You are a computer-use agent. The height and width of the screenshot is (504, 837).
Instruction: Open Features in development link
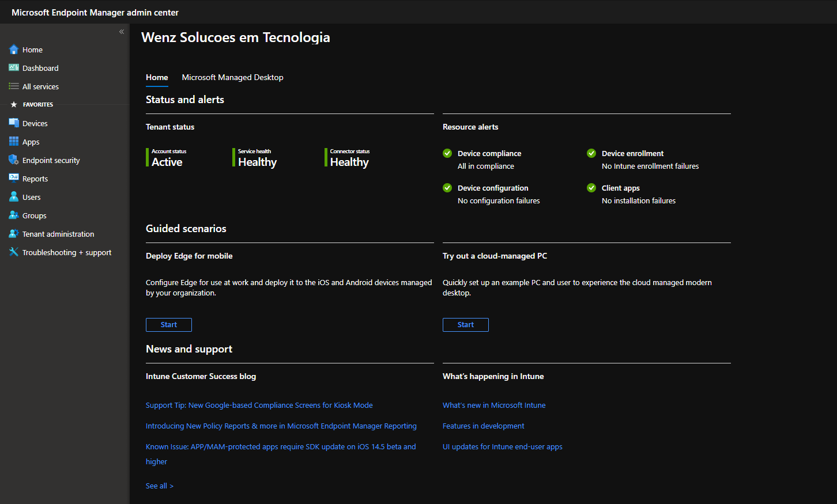click(x=484, y=426)
